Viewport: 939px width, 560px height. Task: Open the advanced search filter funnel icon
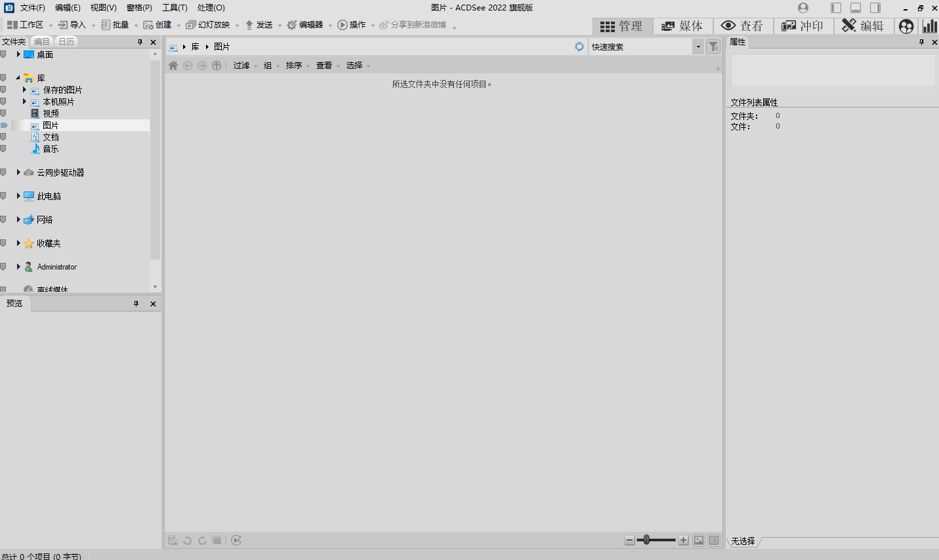click(713, 47)
